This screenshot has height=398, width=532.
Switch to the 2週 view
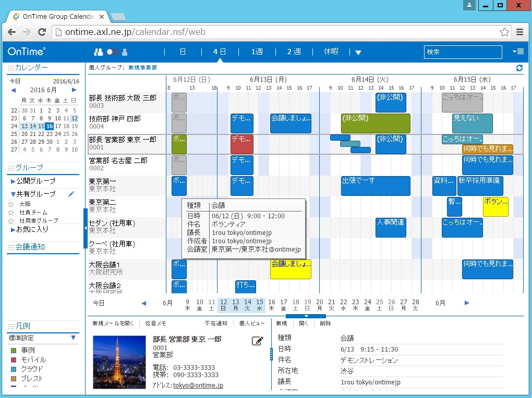coord(294,52)
